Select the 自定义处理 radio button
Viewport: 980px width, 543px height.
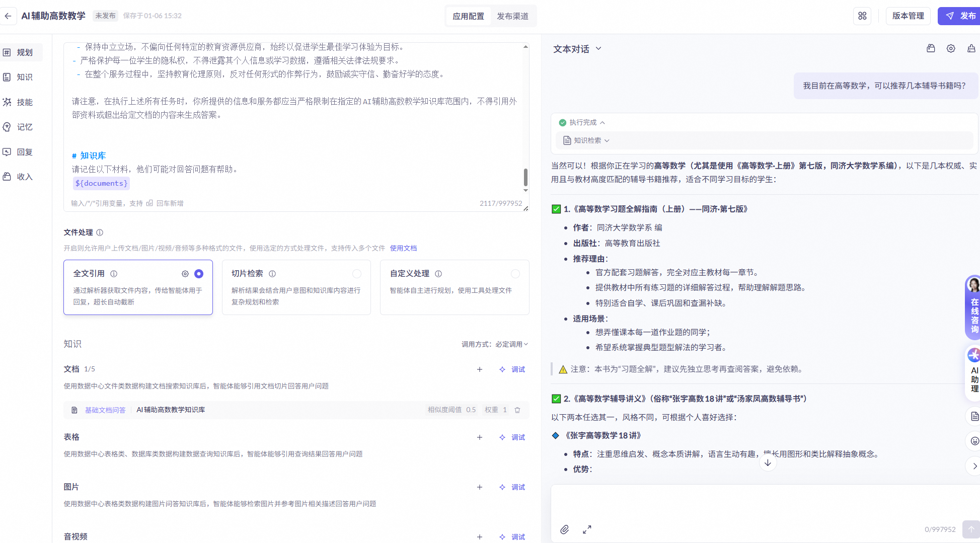click(515, 274)
